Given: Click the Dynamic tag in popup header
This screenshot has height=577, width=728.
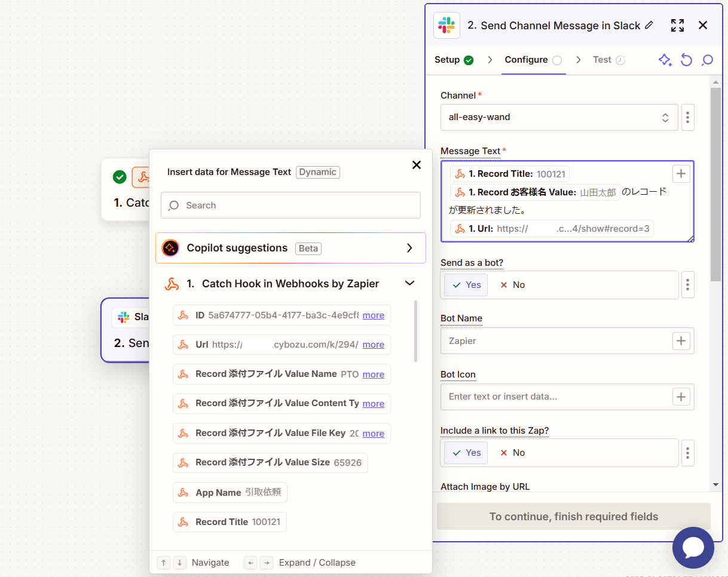Looking at the screenshot, I should coord(318,172).
